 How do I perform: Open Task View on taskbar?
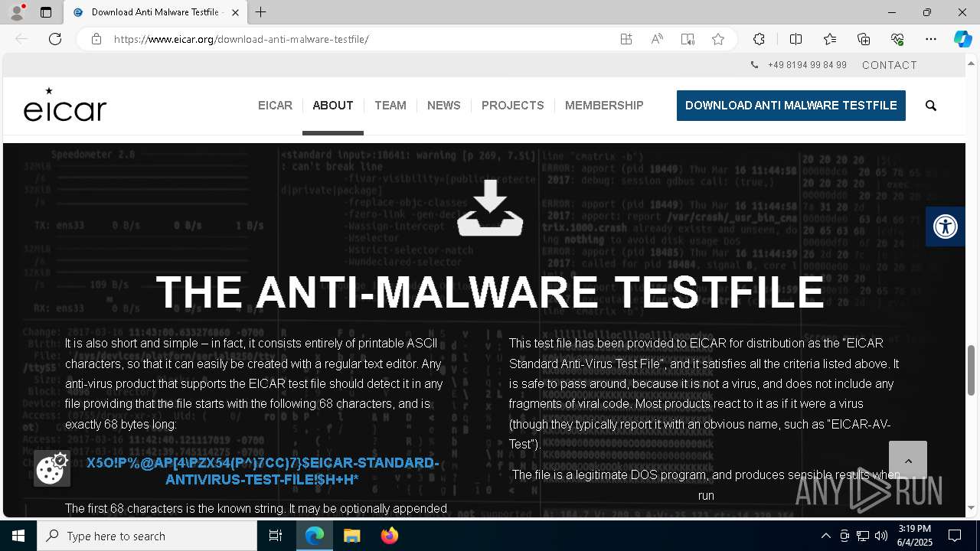pyautogui.click(x=276, y=536)
